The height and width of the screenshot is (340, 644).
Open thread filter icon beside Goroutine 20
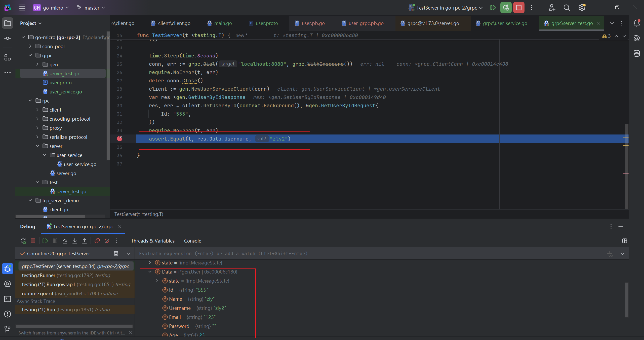coord(116,254)
